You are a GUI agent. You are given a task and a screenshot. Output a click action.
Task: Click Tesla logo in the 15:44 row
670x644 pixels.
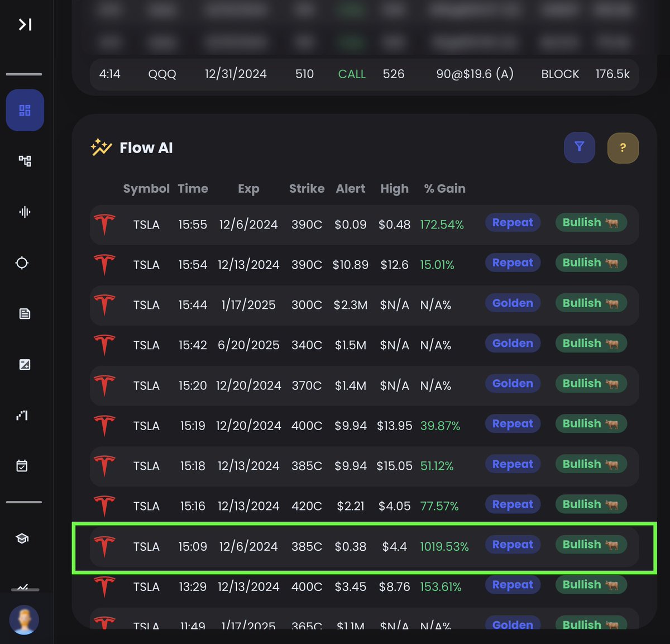click(104, 305)
